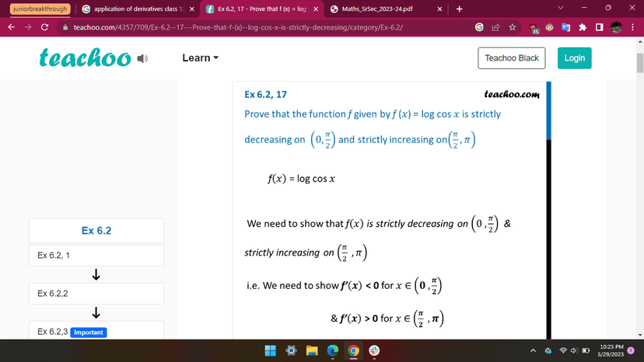644x362 pixels.
Task: Reload the page with the refresh icon
Action: tap(44, 27)
